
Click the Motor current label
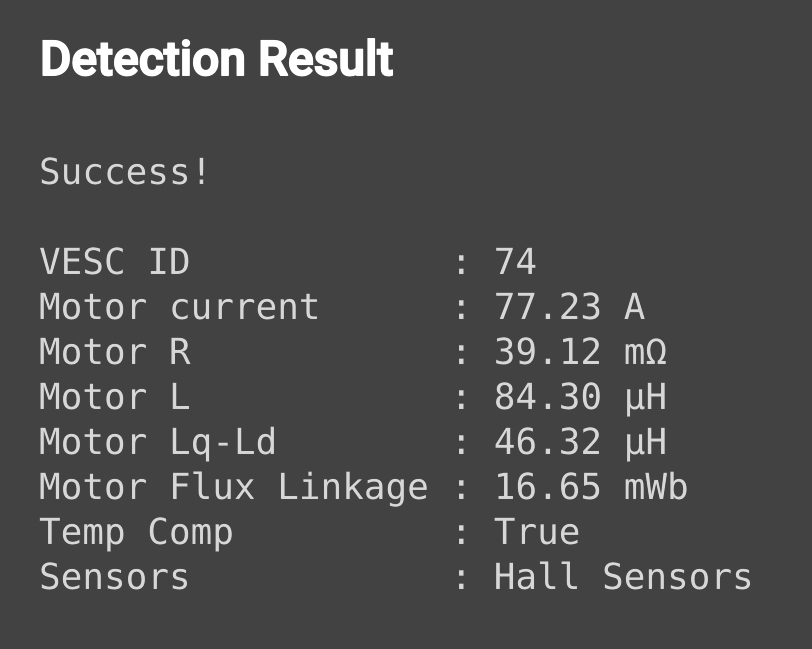179,307
